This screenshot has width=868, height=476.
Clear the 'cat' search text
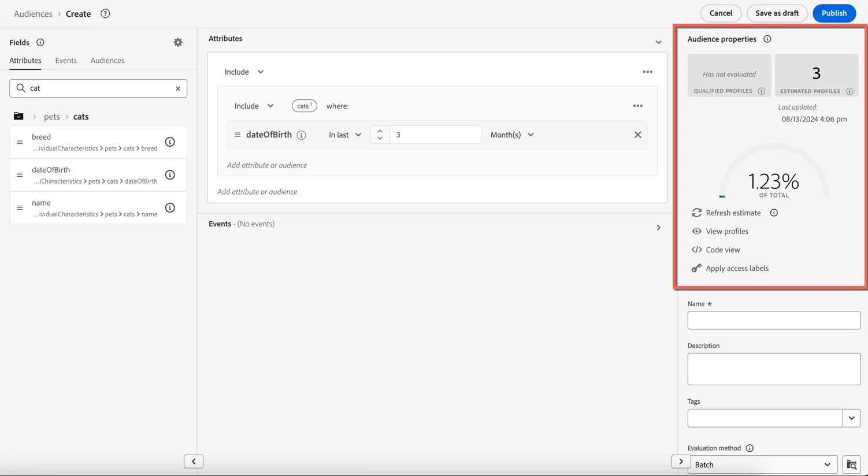pos(178,88)
